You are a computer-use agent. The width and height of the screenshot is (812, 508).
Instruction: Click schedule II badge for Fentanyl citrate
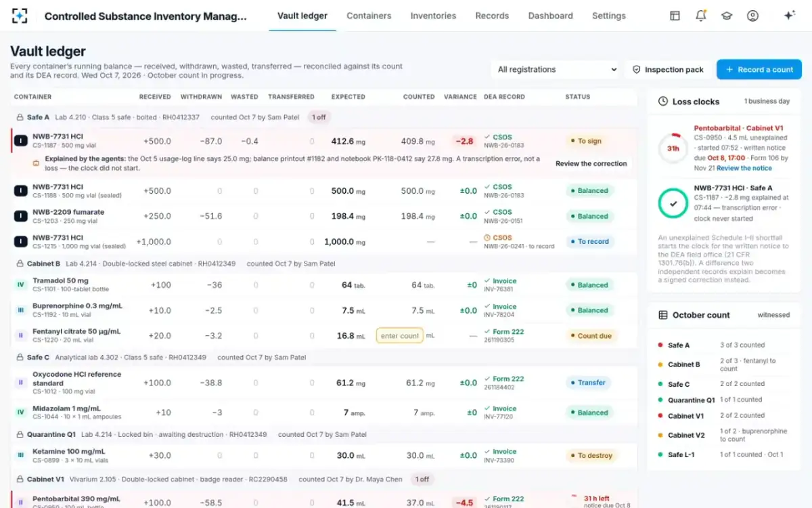coord(21,335)
